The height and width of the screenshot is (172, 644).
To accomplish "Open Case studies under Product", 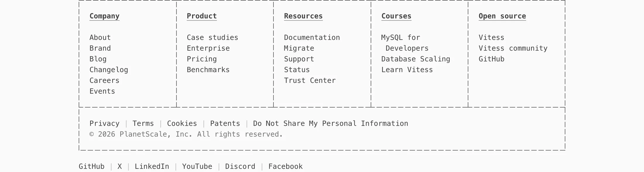I will [213, 38].
